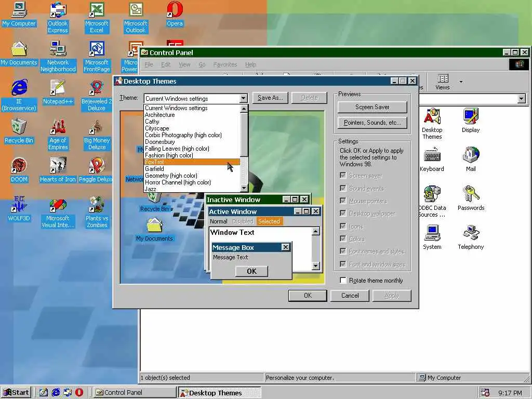Launch the Plants vs Zombies shortcut
This screenshot has height=399, width=532.
pyautogui.click(x=97, y=212)
